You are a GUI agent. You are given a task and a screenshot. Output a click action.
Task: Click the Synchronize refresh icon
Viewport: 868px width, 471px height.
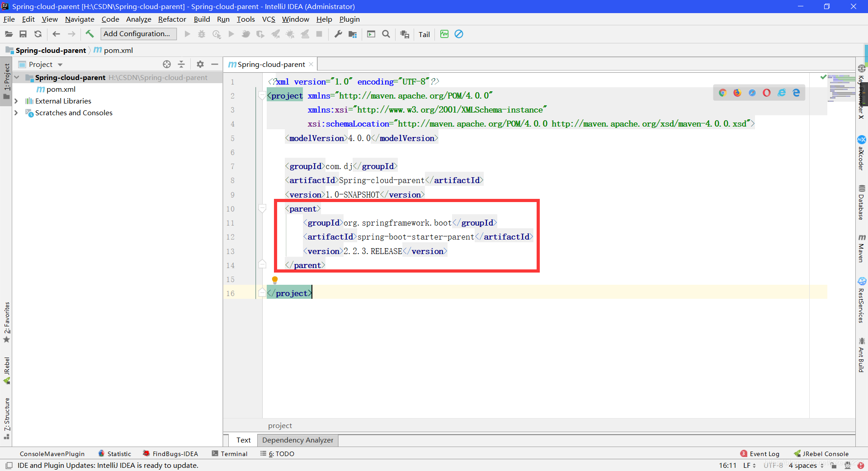tap(38, 34)
